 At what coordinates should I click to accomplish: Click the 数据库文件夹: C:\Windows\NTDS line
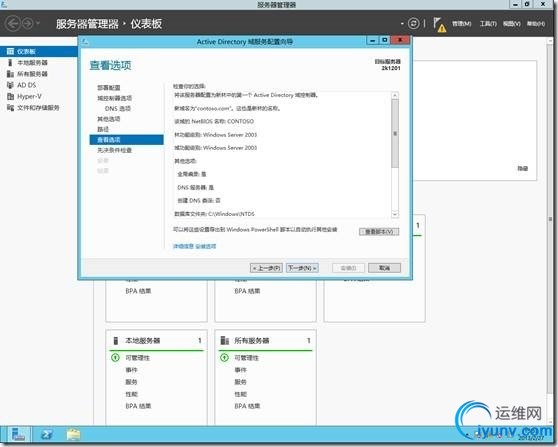(214, 214)
